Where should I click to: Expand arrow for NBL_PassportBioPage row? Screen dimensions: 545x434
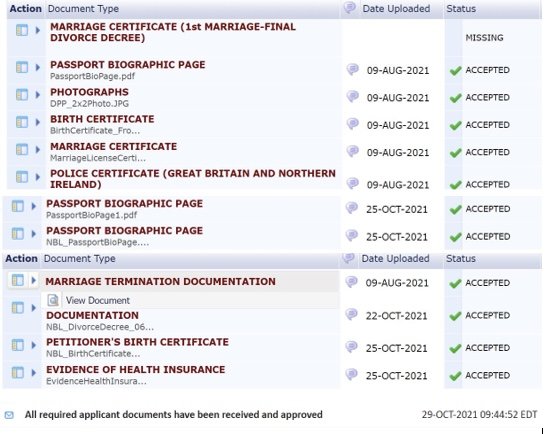[x=33, y=234]
